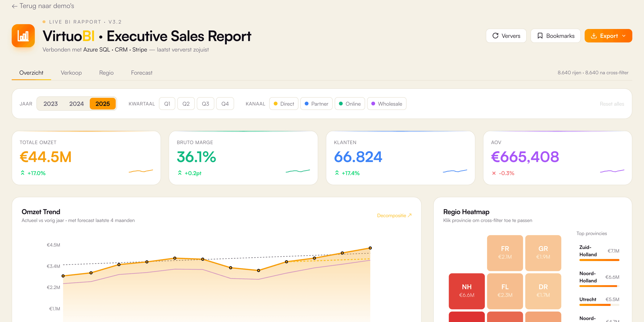Screen dimensions: 644x322
Task: Click Reset alles in filter bar
Action: tap(612, 104)
